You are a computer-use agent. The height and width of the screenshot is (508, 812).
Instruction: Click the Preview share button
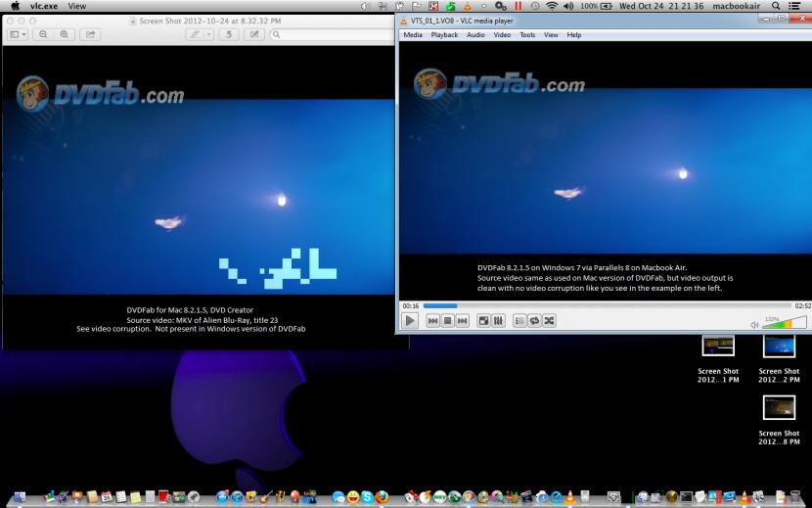pos(91,34)
